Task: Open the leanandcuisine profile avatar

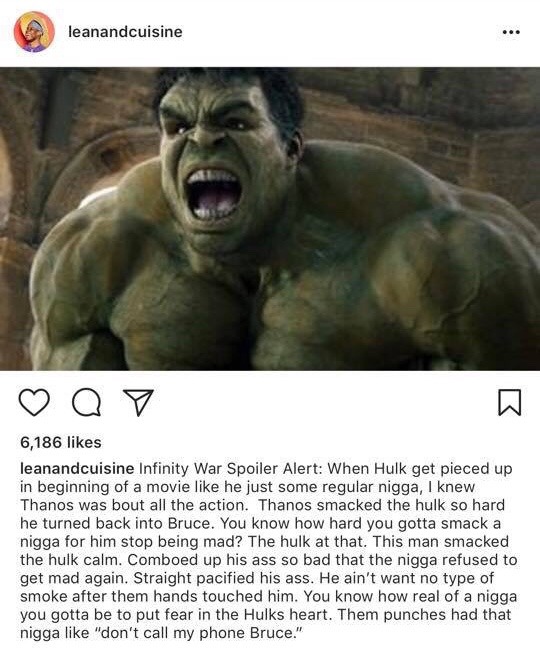Action: [34, 32]
